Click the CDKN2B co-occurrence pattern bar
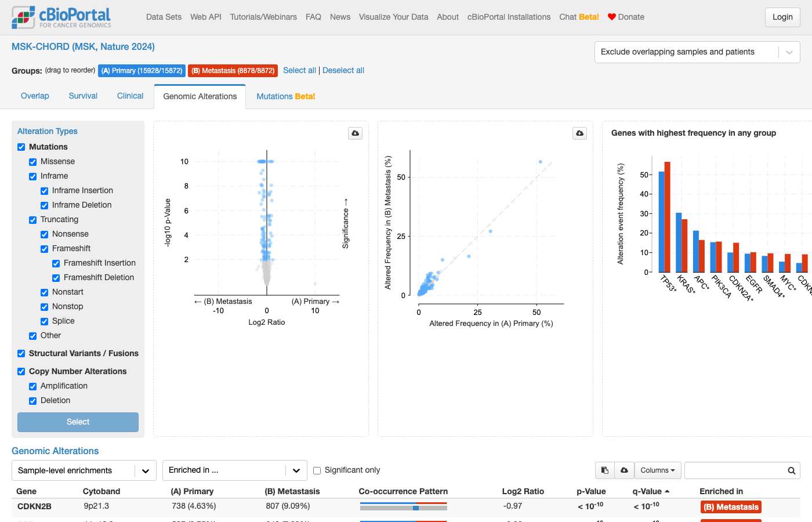812x522 pixels. click(404, 506)
